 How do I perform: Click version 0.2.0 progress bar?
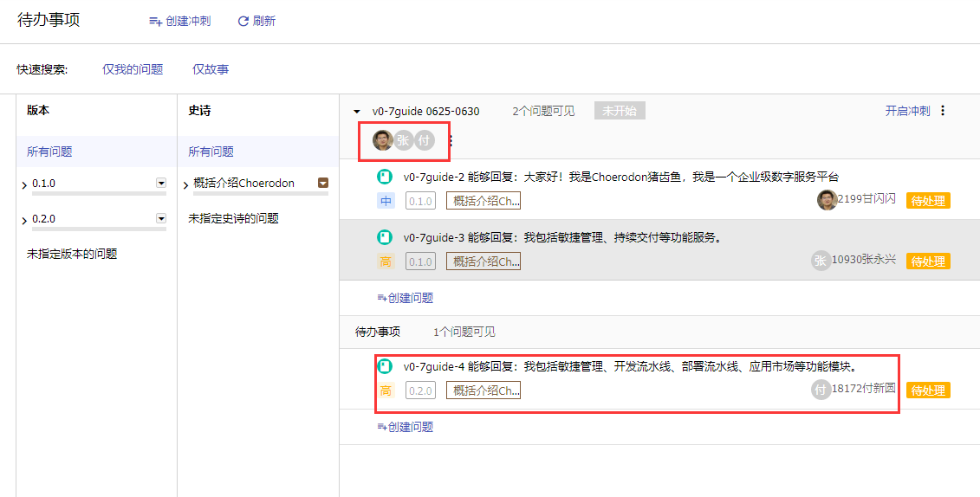(x=100, y=229)
